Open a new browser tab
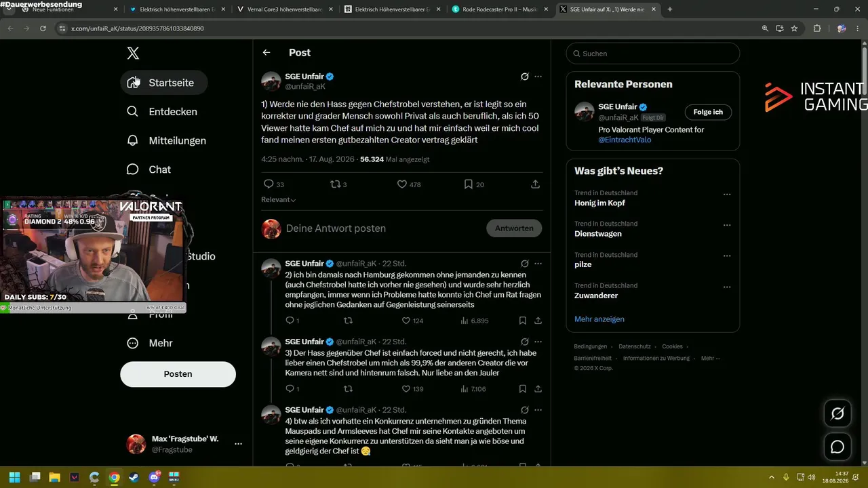Image resolution: width=868 pixels, height=488 pixels. 670,9
